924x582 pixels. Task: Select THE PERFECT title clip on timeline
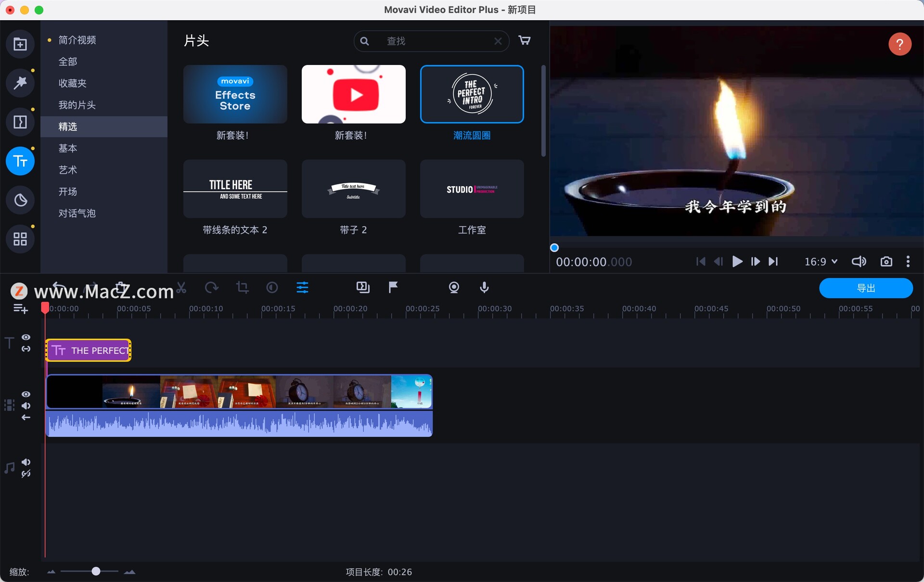coord(89,350)
